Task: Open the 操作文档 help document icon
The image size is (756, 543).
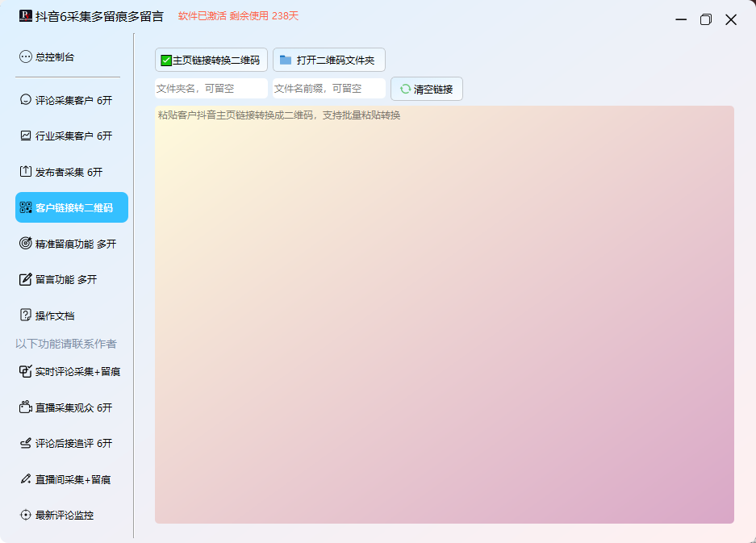Action: click(x=26, y=315)
